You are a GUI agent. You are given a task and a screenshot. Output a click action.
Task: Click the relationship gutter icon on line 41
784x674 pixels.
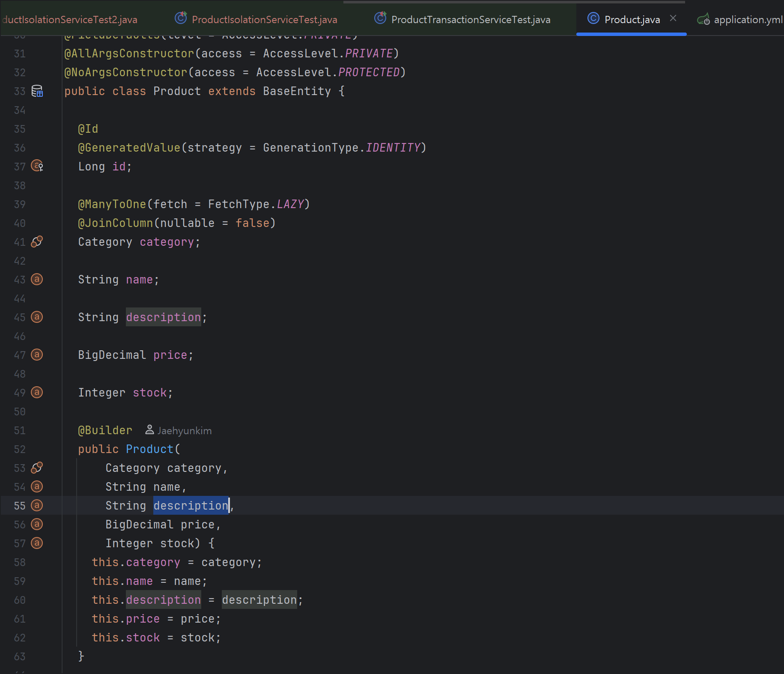tap(37, 242)
